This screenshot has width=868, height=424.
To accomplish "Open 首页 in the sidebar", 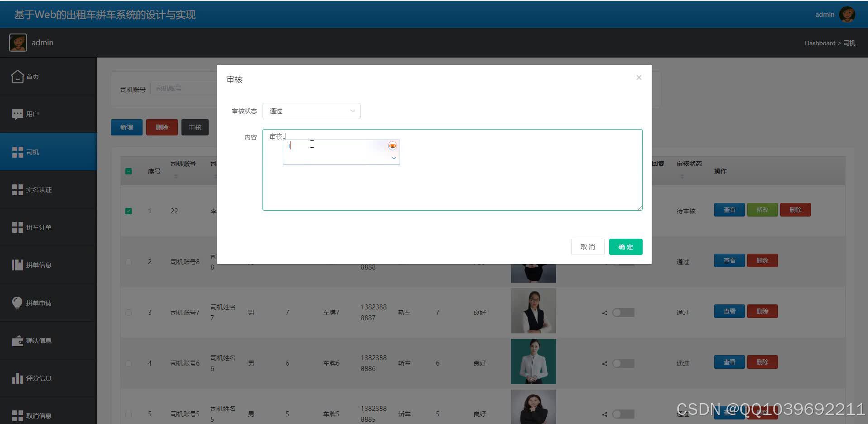I will point(48,77).
